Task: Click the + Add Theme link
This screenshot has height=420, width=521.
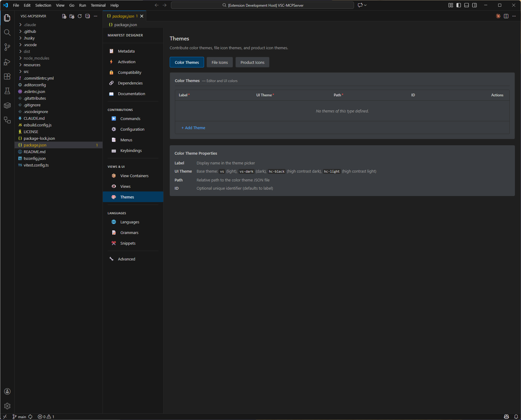Action: click(x=193, y=128)
